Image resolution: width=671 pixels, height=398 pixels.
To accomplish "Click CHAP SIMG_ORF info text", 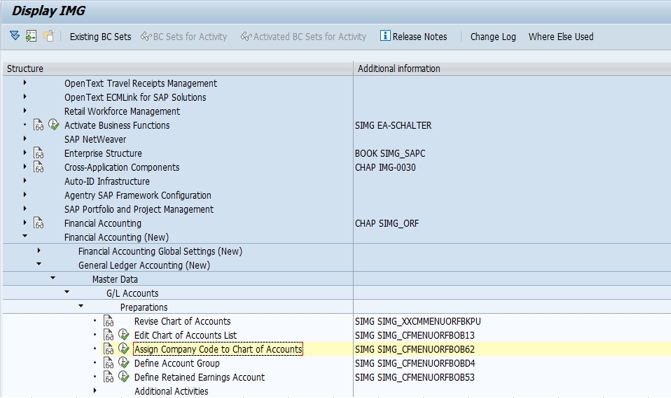I will pos(387,223).
